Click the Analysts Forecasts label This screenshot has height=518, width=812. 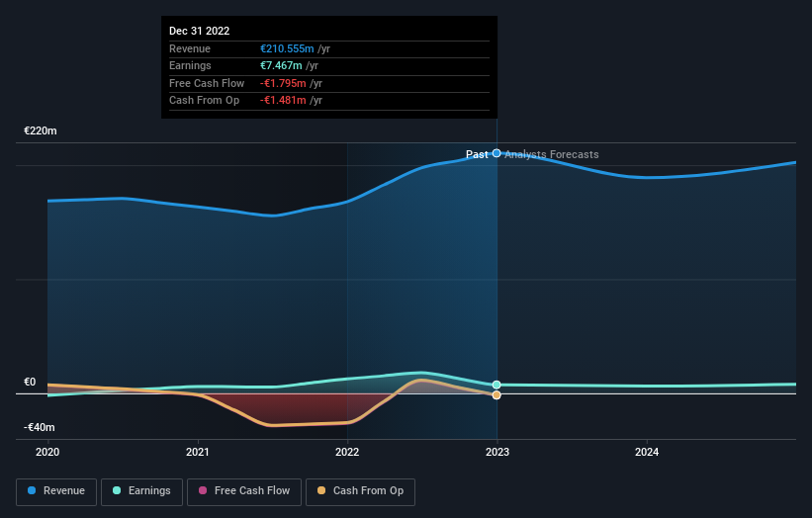click(x=552, y=154)
